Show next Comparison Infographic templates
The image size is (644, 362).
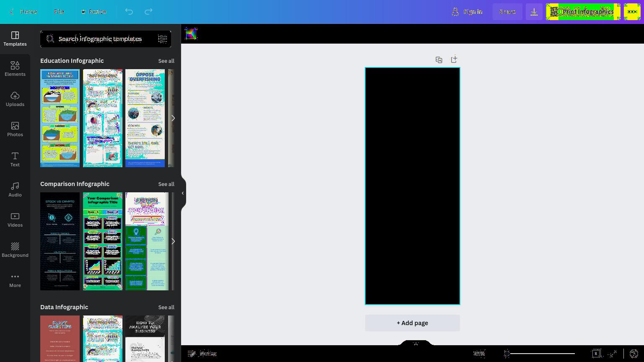click(x=173, y=241)
